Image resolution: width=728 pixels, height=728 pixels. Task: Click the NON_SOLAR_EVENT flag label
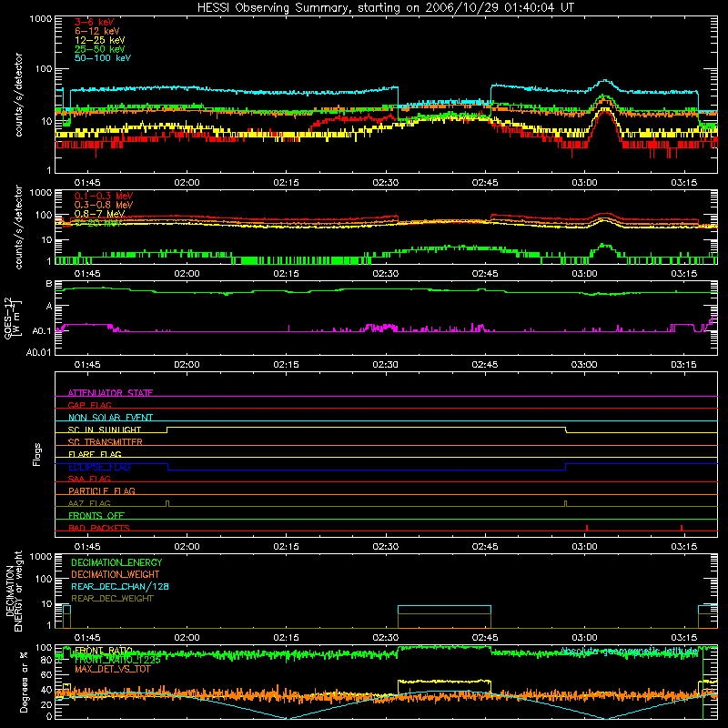(110, 418)
